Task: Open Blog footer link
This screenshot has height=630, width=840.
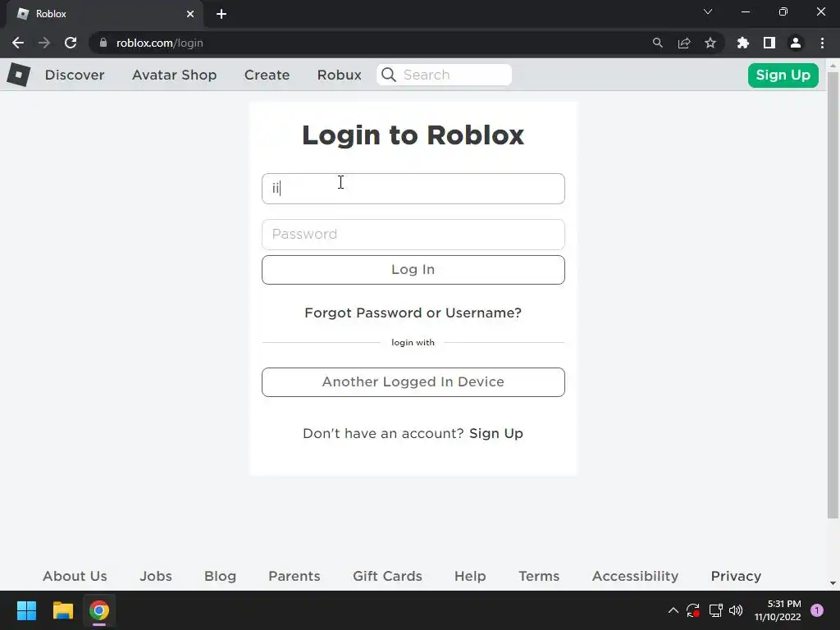Action: [x=220, y=576]
